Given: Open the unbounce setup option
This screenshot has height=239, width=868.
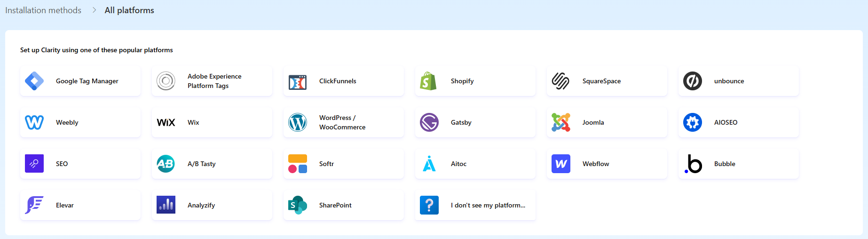Looking at the screenshot, I should click(738, 81).
